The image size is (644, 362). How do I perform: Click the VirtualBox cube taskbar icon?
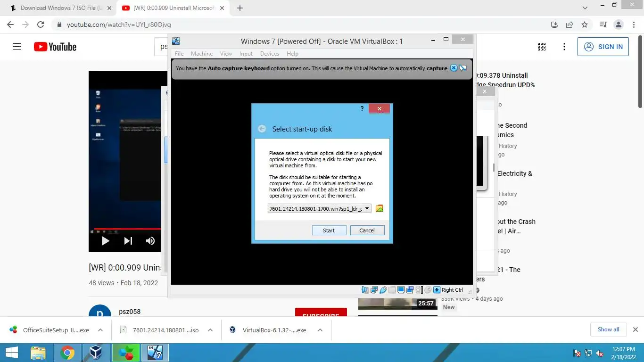[96, 353]
